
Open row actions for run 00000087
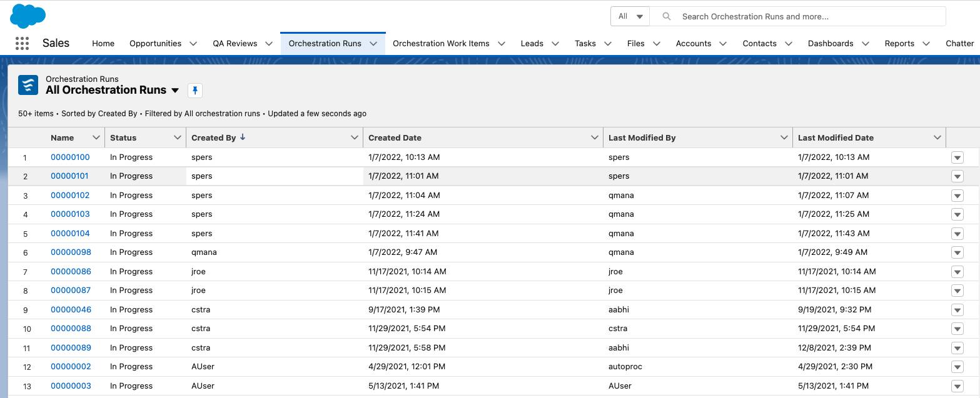pos(957,291)
